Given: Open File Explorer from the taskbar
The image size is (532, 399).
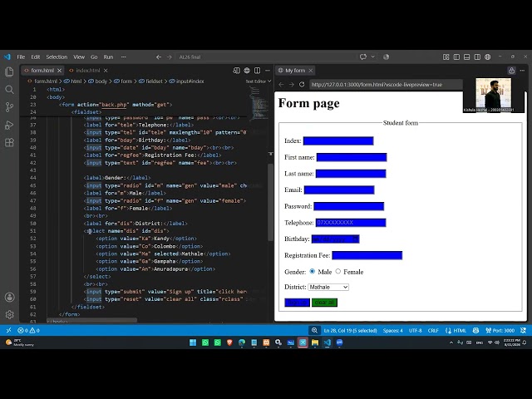Looking at the screenshot, I should pos(315,342).
